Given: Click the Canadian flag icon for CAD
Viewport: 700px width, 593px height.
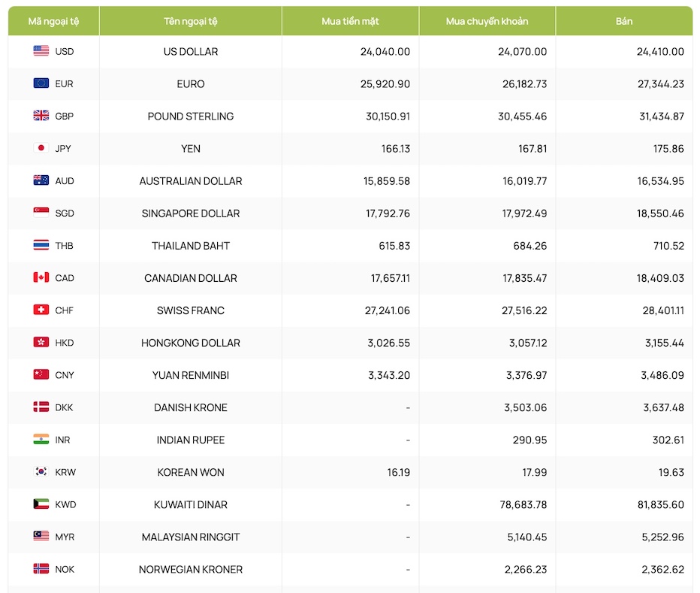Looking at the screenshot, I should click(41, 277).
